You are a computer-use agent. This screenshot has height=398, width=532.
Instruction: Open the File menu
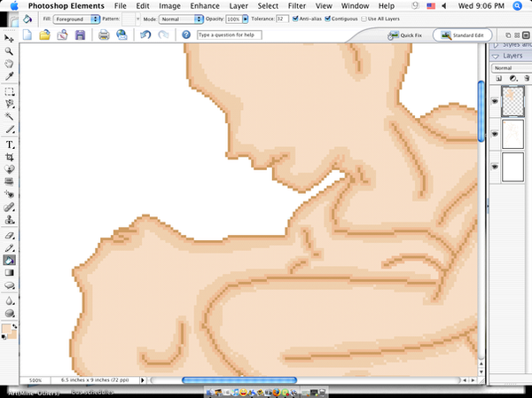tap(120, 6)
